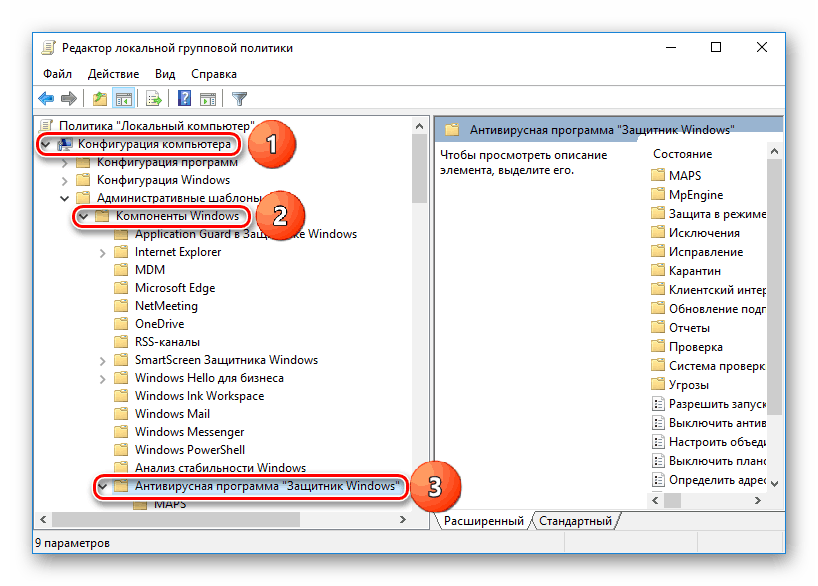818x586 pixels.
Task: Click the Forward arrow toolbar icon
Action: (x=69, y=98)
